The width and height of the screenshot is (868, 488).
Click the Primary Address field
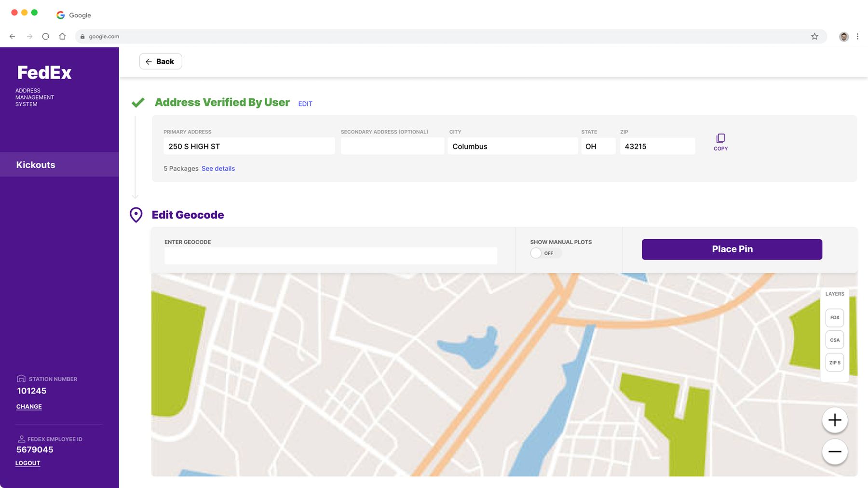[249, 146]
